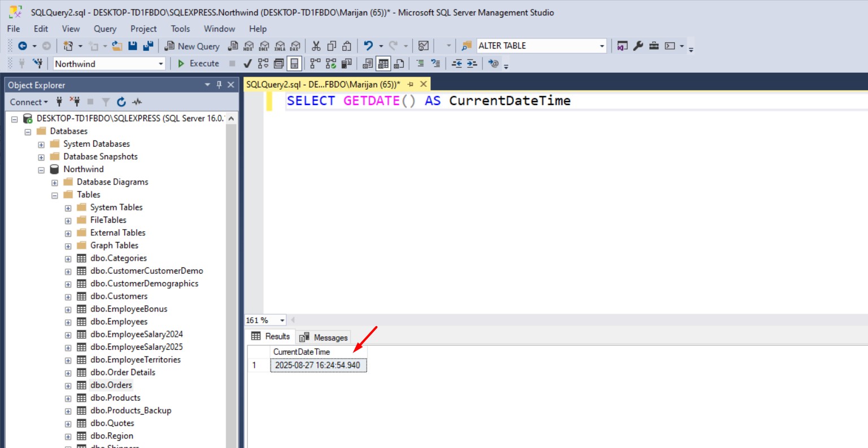
Task: Click the XMLA query icon
Action: (280, 46)
